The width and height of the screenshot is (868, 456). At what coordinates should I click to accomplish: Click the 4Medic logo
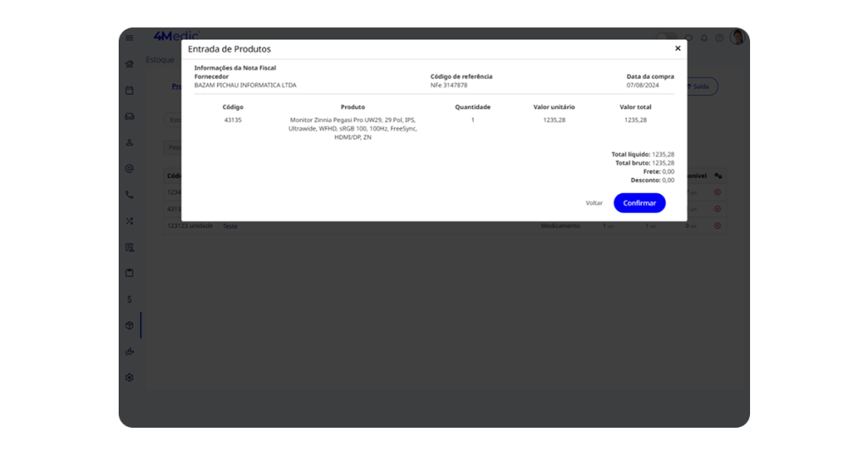point(176,36)
